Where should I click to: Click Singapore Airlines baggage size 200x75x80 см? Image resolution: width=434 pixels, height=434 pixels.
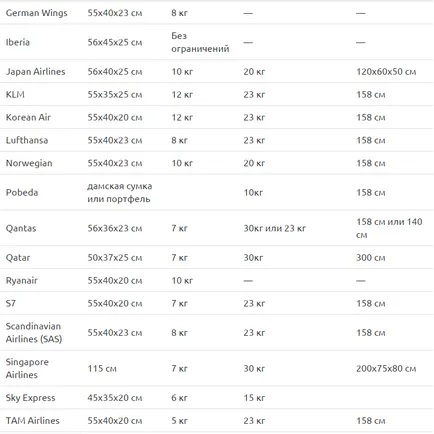386,369
